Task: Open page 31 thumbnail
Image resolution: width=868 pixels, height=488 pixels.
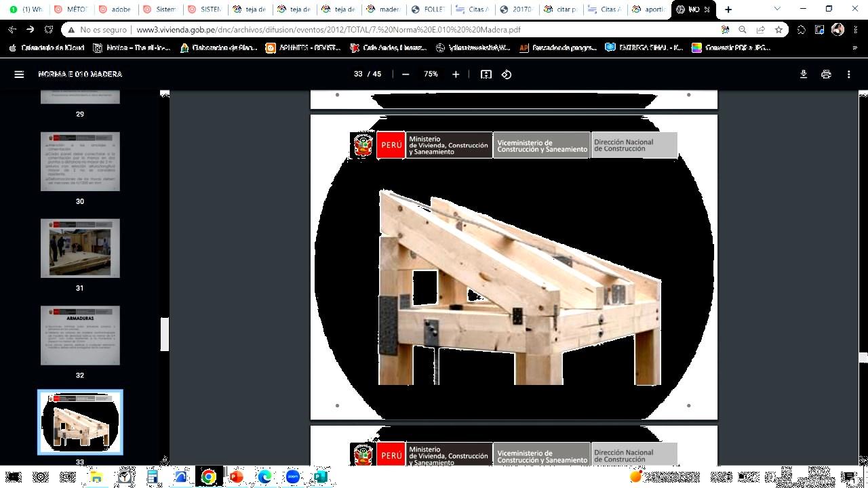Action: click(x=80, y=248)
